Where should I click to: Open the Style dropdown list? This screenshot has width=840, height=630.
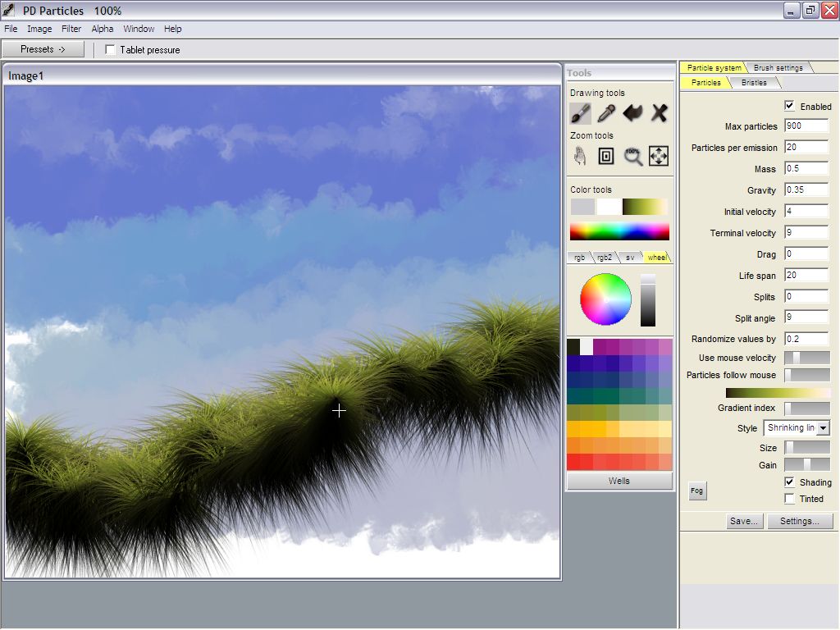[x=823, y=428]
